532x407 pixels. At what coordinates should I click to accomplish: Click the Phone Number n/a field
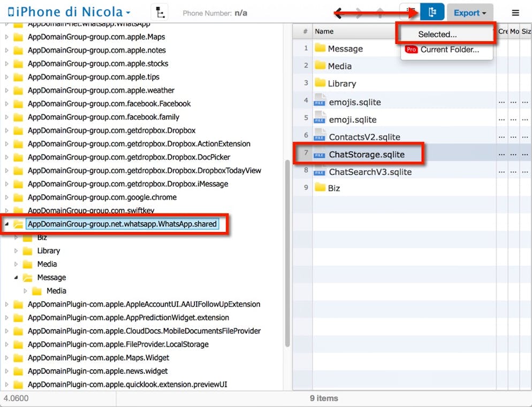tap(215, 13)
